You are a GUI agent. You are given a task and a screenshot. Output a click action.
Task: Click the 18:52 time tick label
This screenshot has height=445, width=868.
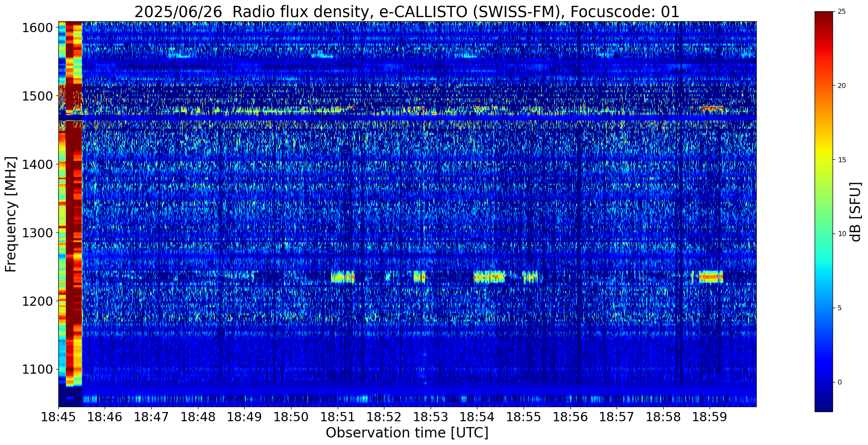pyautogui.click(x=384, y=417)
